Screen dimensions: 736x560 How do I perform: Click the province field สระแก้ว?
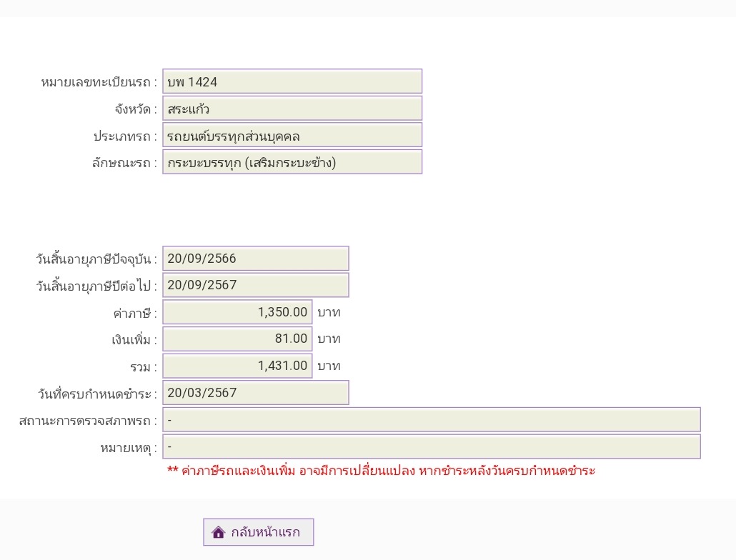[292, 109]
